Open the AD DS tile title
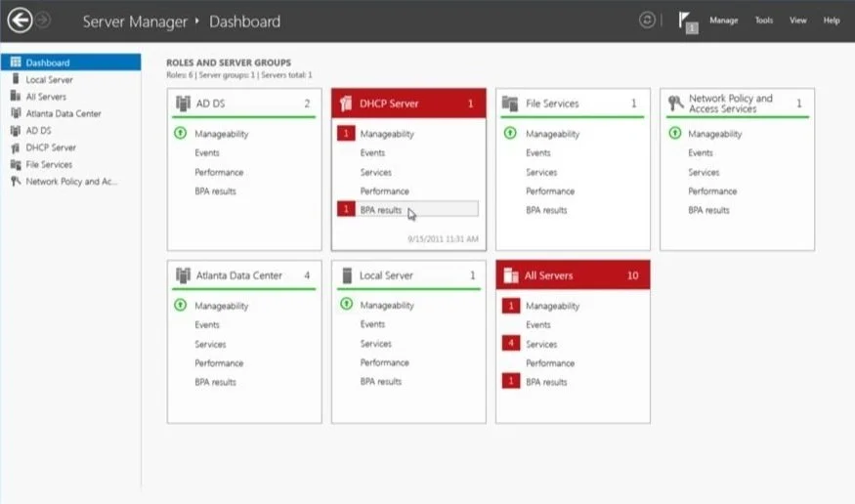 tap(210, 104)
